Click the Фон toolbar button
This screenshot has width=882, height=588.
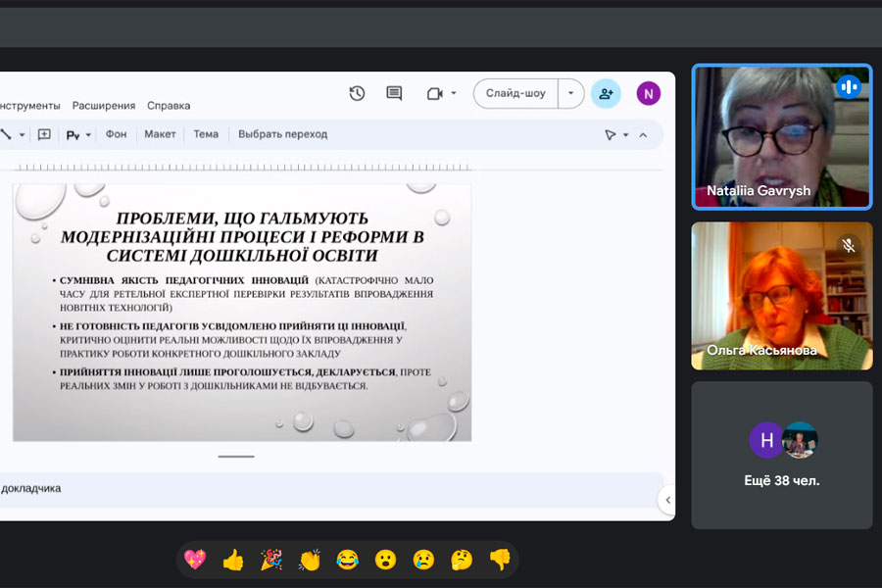coord(117,134)
